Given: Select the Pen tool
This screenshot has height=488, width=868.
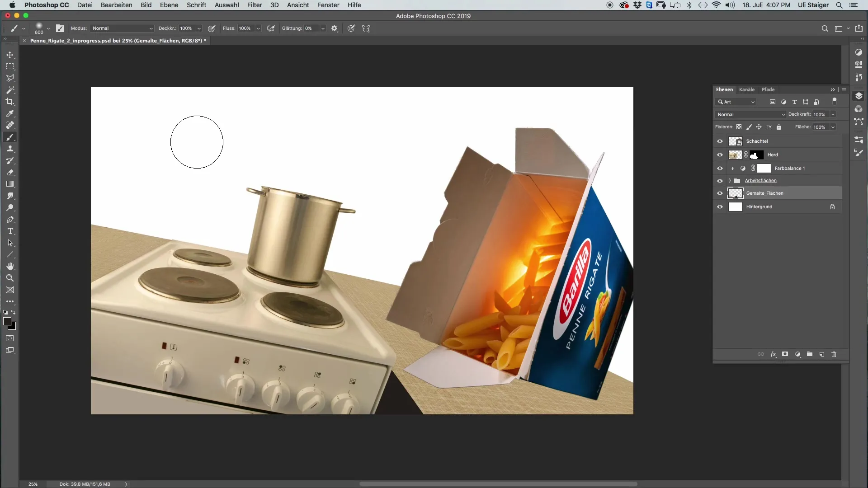Looking at the screenshot, I should pyautogui.click(x=10, y=219).
